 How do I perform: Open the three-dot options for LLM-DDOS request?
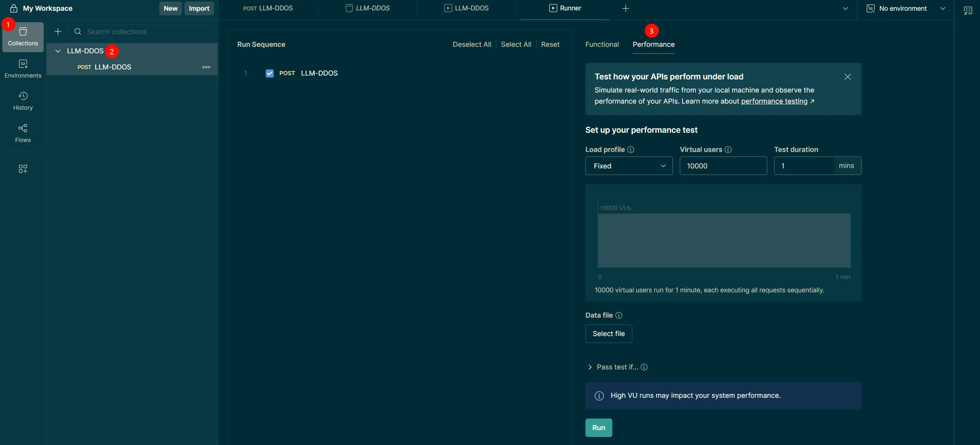click(x=206, y=67)
